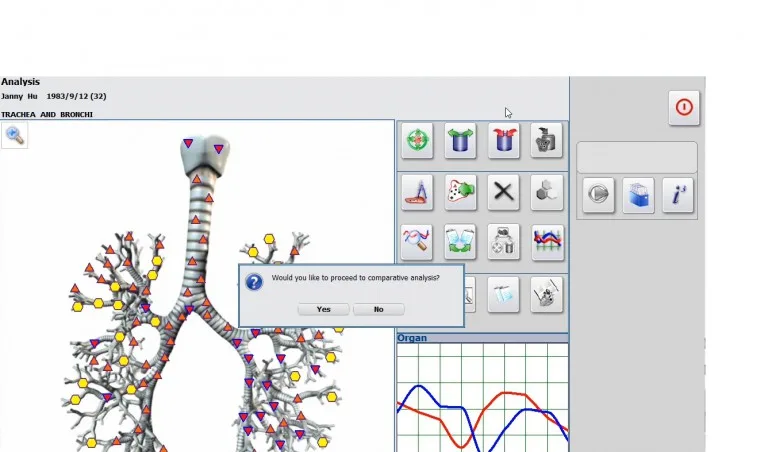Click the magnifier zoom icon above the bronchi
The height and width of the screenshot is (452, 768).
pyautogui.click(x=15, y=135)
